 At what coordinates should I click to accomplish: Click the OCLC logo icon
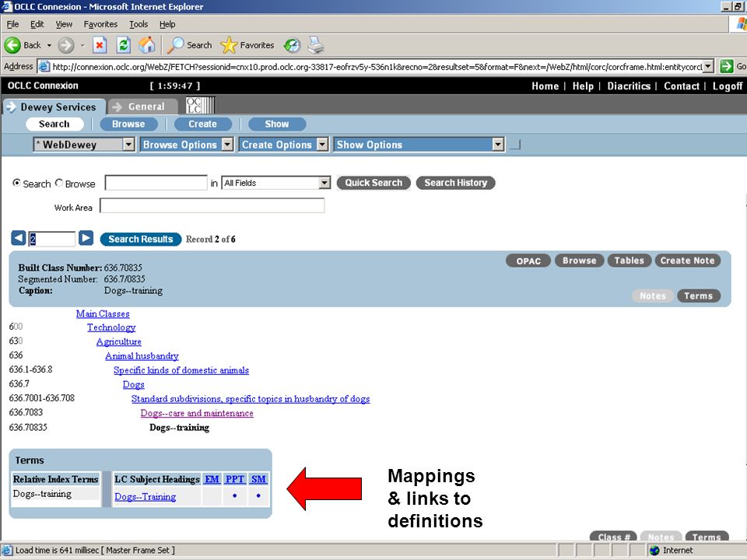pos(201,105)
